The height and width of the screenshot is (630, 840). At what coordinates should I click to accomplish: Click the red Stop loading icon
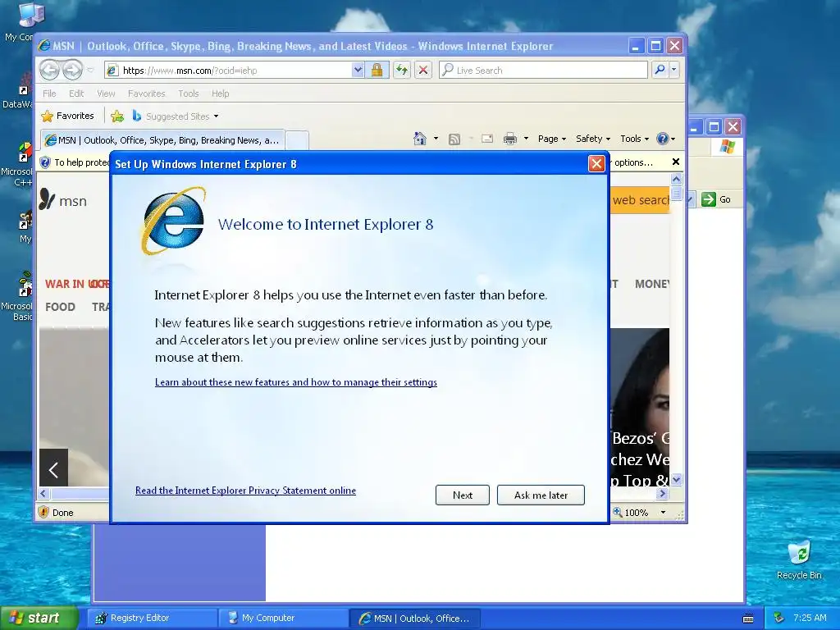point(423,71)
